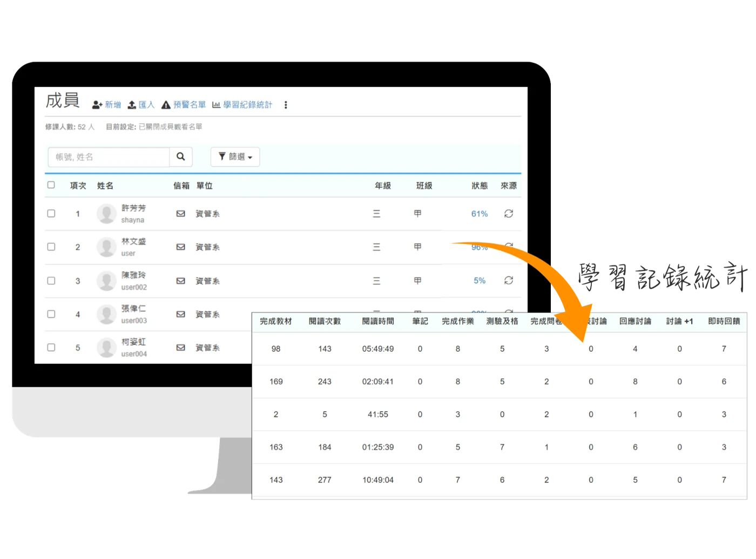Click the 來源 column header
This screenshot has height=559, width=756.
pos(509,186)
